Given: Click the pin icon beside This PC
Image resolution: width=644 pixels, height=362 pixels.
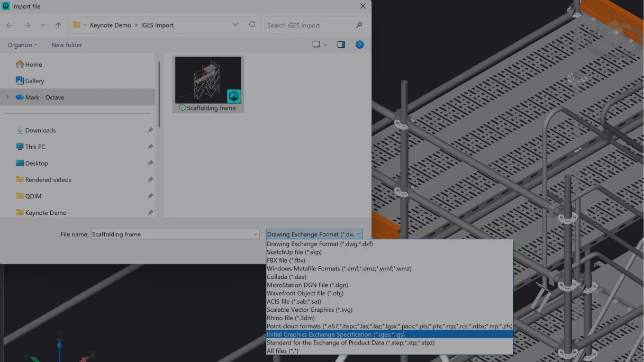Looking at the screenshot, I should [x=150, y=147].
